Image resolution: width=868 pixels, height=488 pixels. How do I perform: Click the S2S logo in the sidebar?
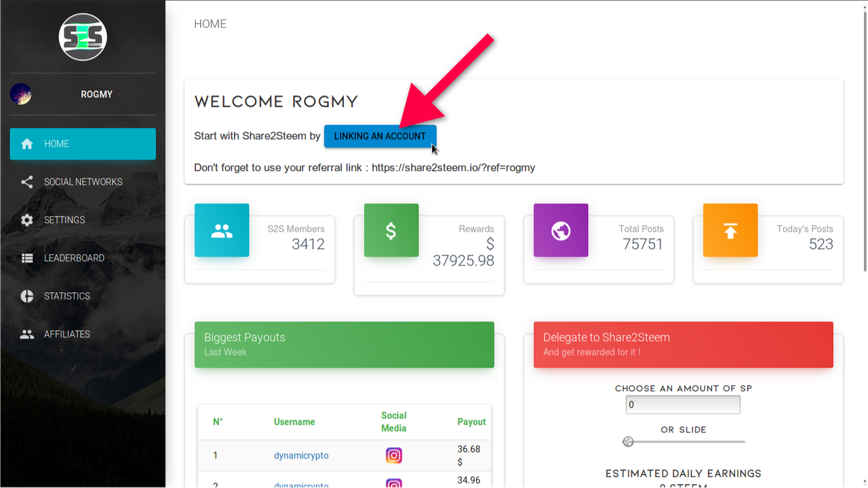pyautogui.click(x=82, y=37)
